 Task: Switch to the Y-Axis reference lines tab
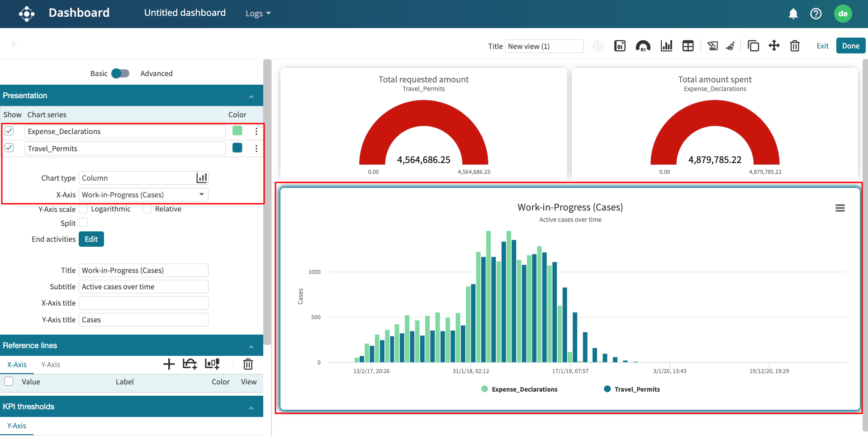coord(50,364)
